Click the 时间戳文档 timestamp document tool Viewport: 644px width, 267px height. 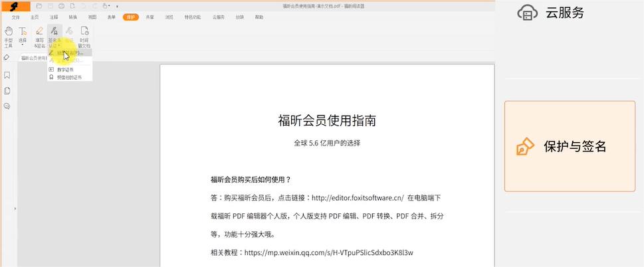pyautogui.click(x=84, y=37)
